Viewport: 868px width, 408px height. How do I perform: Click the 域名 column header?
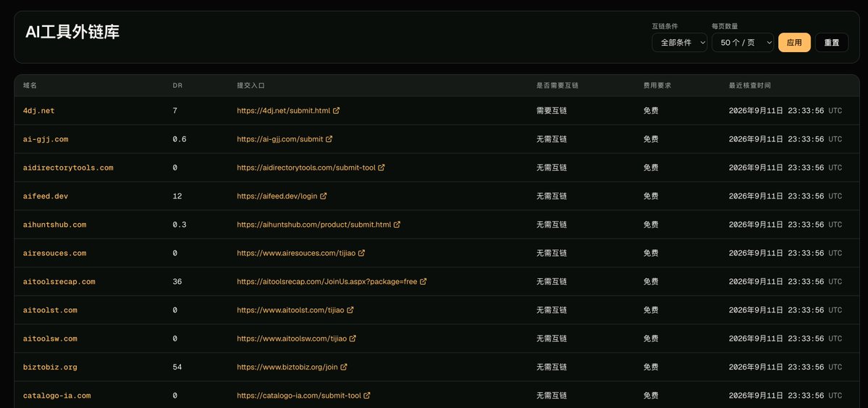[x=30, y=86]
